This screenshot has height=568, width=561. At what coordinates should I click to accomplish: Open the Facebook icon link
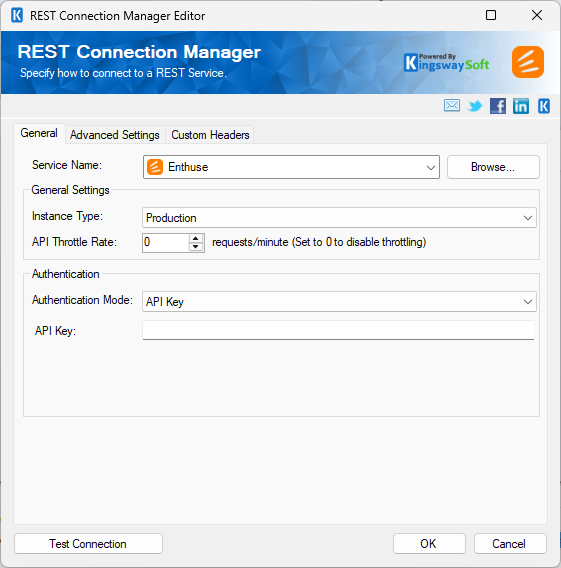pyautogui.click(x=498, y=106)
